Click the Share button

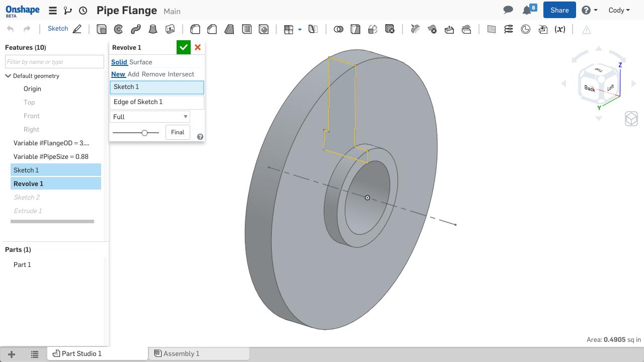[x=559, y=10]
